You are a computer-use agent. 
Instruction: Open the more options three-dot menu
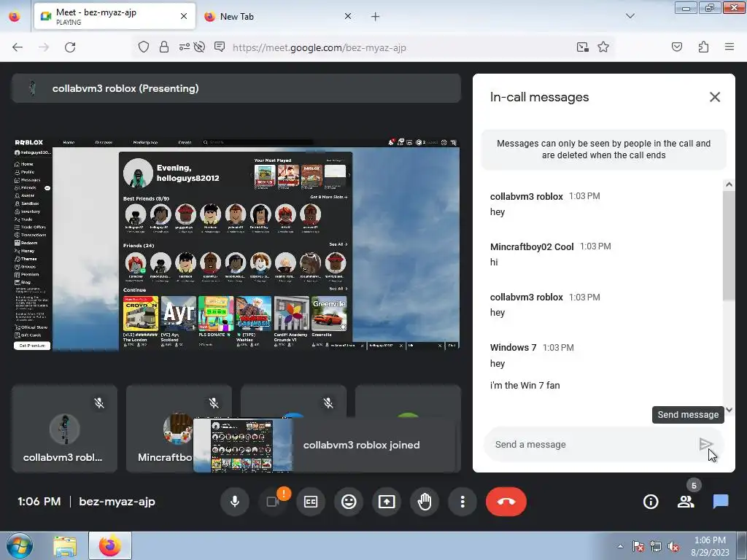click(462, 502)
